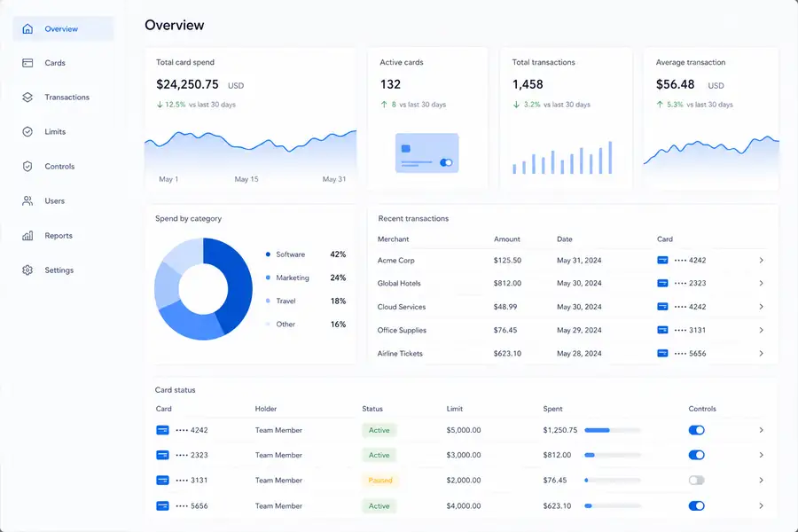Click up arrow next to 5.3% average change
This screenshot has width=798, height=532.
click(x=660, y=105)
